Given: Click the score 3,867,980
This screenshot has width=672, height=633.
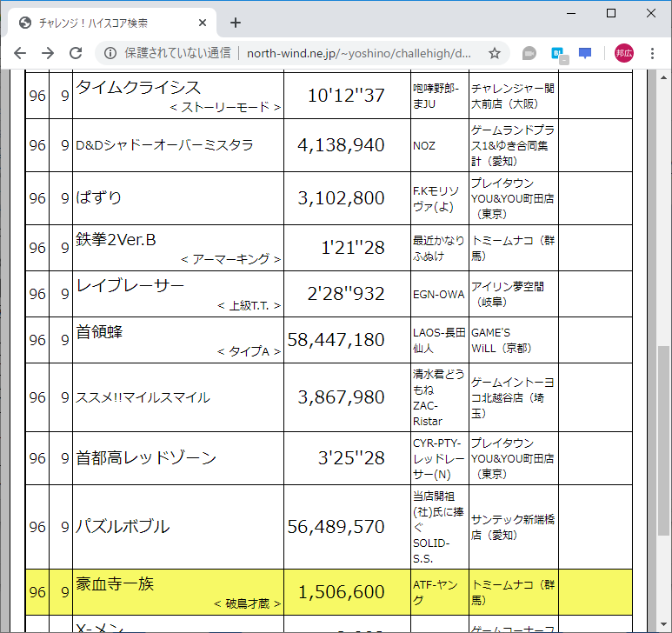Looking at the screenshot, I should click(x=341, y=397).
